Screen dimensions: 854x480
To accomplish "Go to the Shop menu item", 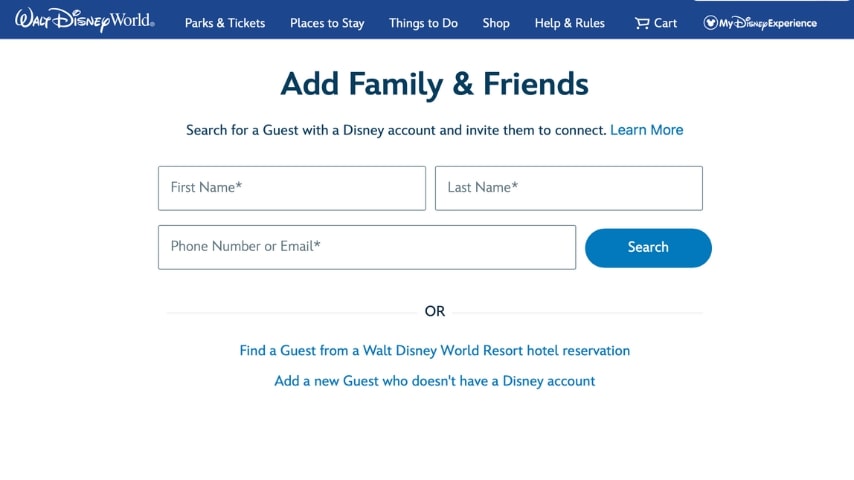I will click(x=496, y=23).
